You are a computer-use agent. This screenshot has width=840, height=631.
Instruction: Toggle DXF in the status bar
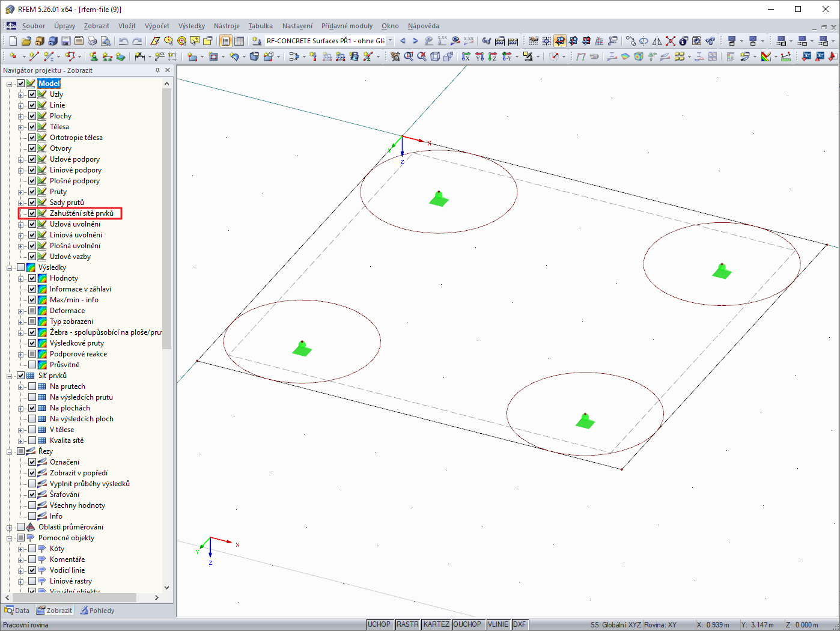click(x=520, y=624)
